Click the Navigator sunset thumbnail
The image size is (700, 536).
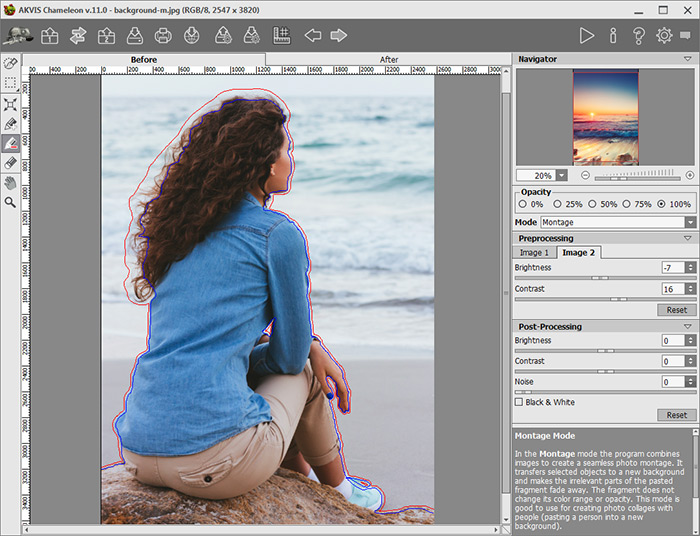pyautogui.click(x=606, y=117)
